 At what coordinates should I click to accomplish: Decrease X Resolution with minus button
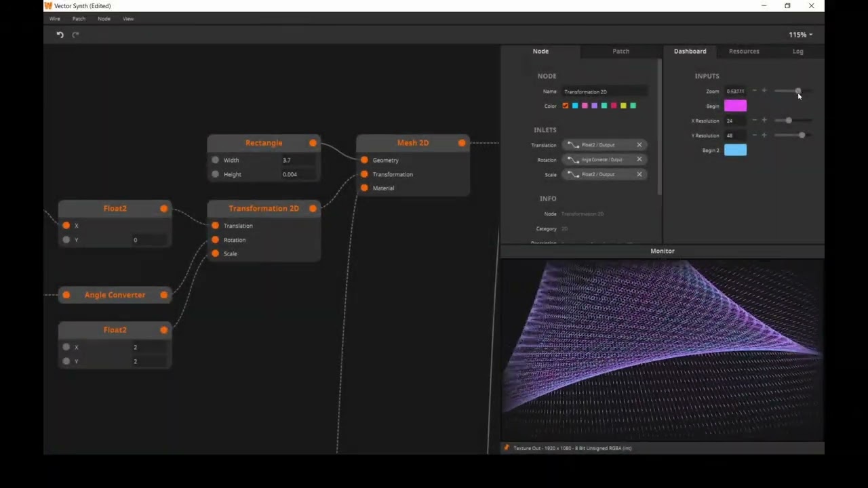click(x=754, y=121)
